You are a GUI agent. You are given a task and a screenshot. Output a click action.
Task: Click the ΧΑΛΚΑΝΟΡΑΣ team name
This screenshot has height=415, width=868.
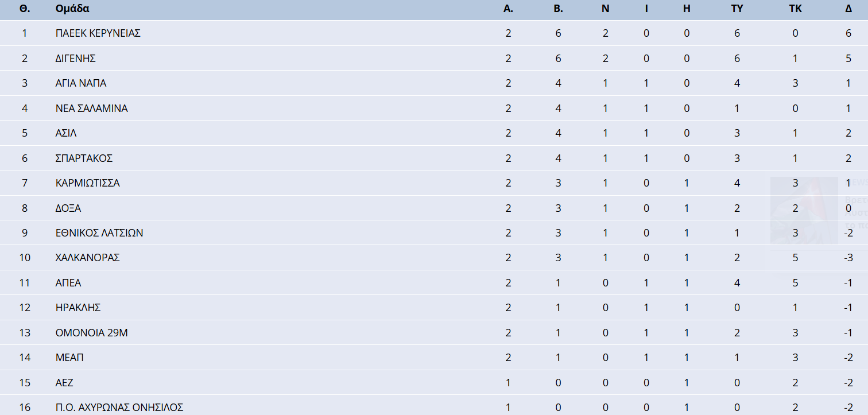click(87, 258)
